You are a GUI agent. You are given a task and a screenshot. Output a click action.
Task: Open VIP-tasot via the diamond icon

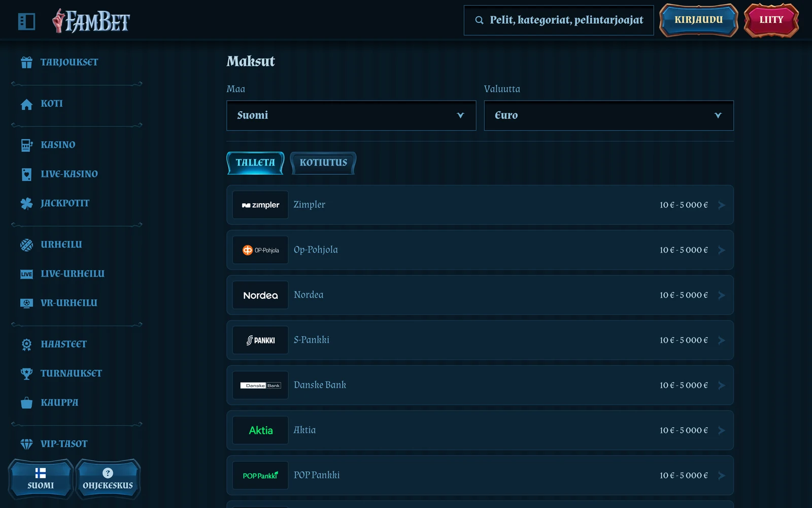coord(26,444)
